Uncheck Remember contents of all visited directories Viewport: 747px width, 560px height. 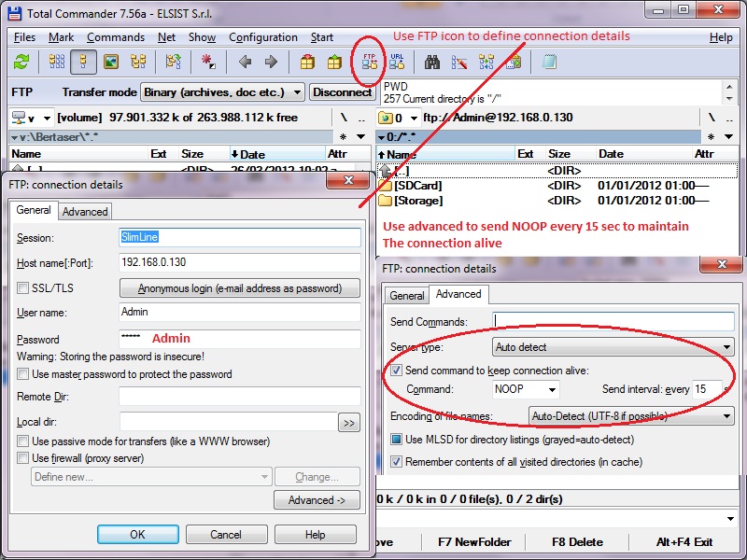396,462
